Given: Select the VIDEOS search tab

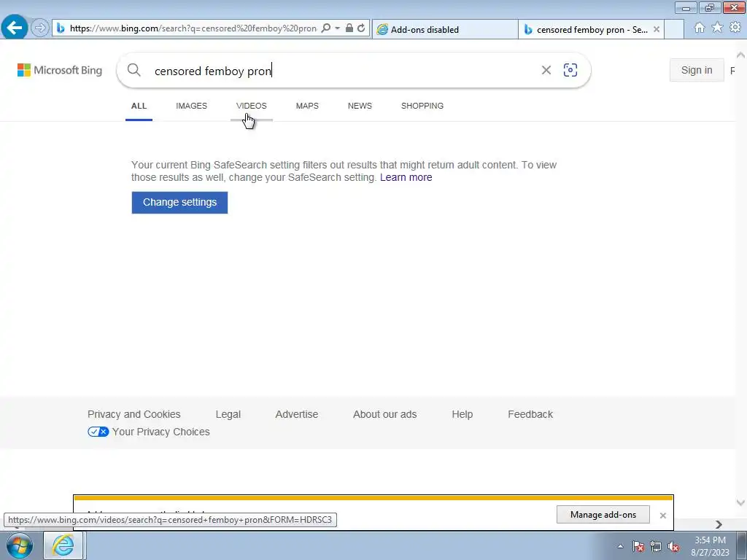Looking at the screenshot, I should click(252, 106).
